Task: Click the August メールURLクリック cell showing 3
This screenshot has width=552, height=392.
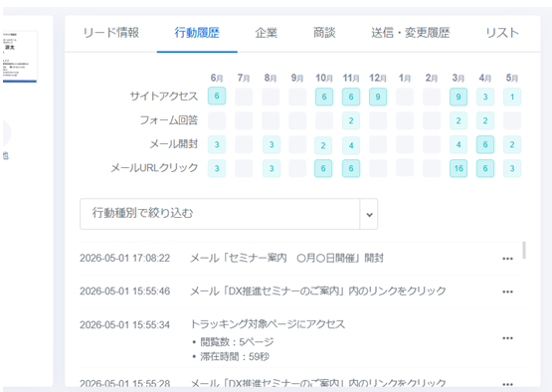Action: (272, 168)
